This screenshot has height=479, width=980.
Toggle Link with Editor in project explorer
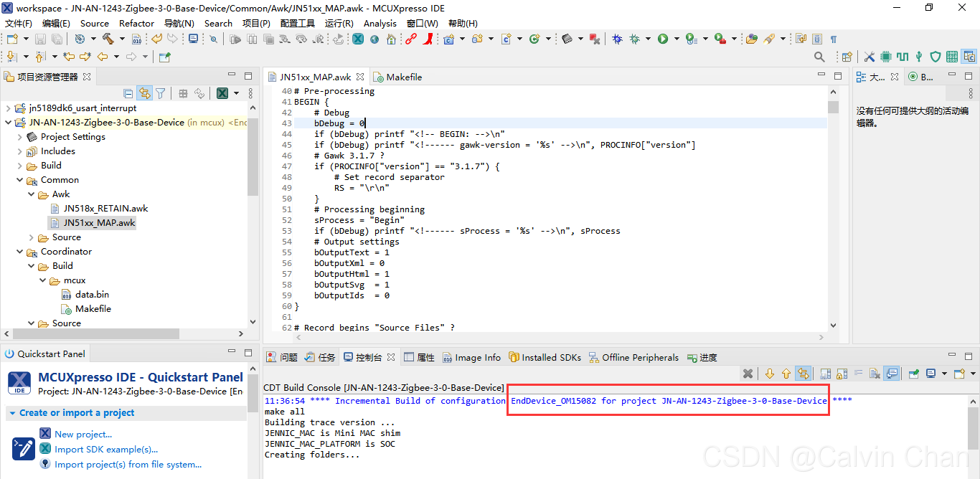click(145, 93)
